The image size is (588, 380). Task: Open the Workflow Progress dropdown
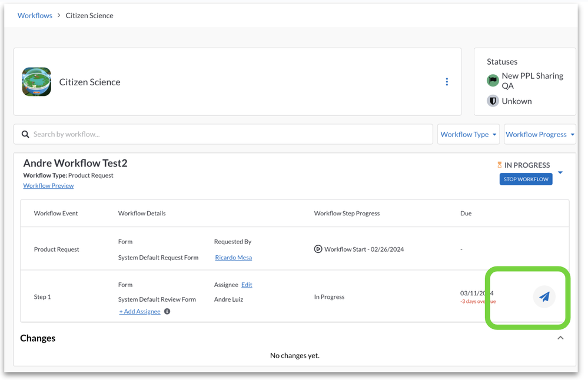[x=539, y=135]
